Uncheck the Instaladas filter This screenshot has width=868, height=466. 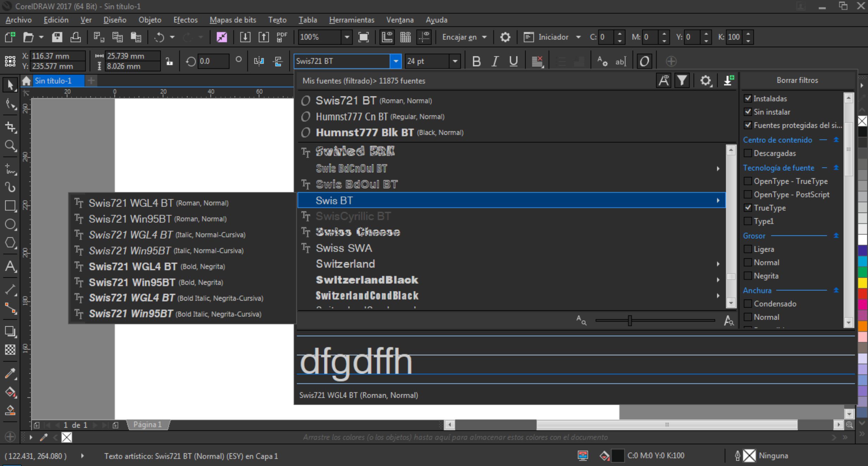[748, 99]
